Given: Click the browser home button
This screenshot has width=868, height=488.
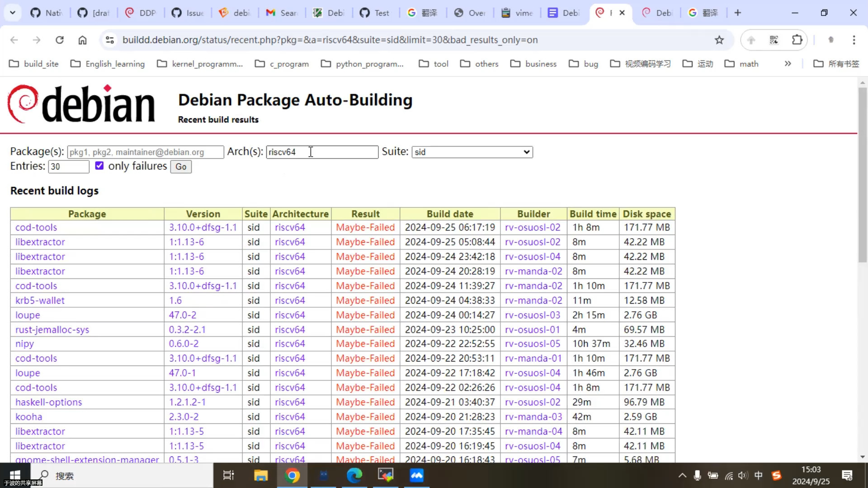Looking at the screenshot, I should pyautogui.click(x=82, y=40).
